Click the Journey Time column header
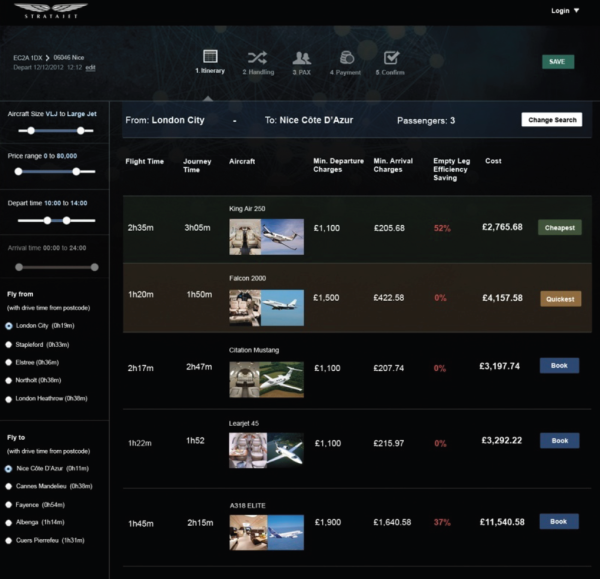Screen dimensions: 600x579 (197, 165)
